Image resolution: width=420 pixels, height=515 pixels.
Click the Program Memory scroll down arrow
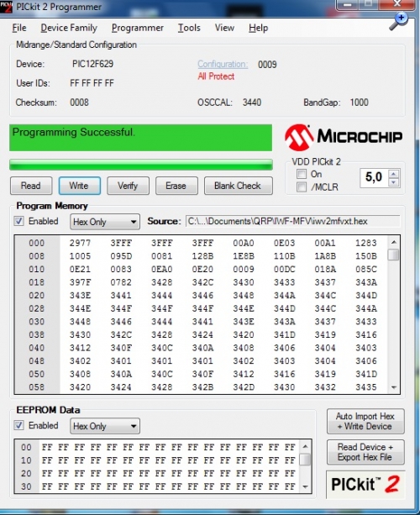pos(394,387)
